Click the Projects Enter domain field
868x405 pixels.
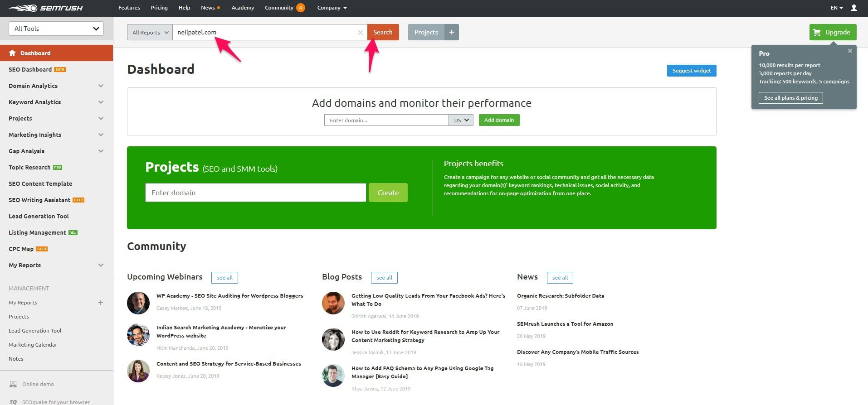point(255,193)
